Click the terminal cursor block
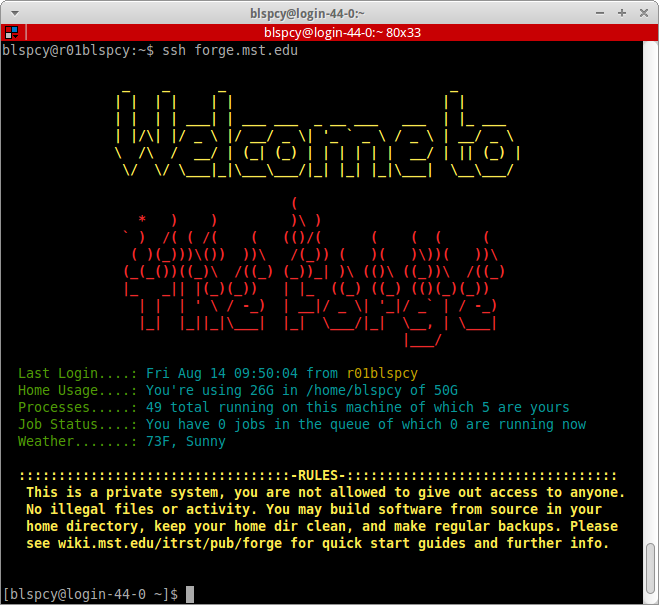The width and height of the screenshot is (659, 605). [190, 594]
